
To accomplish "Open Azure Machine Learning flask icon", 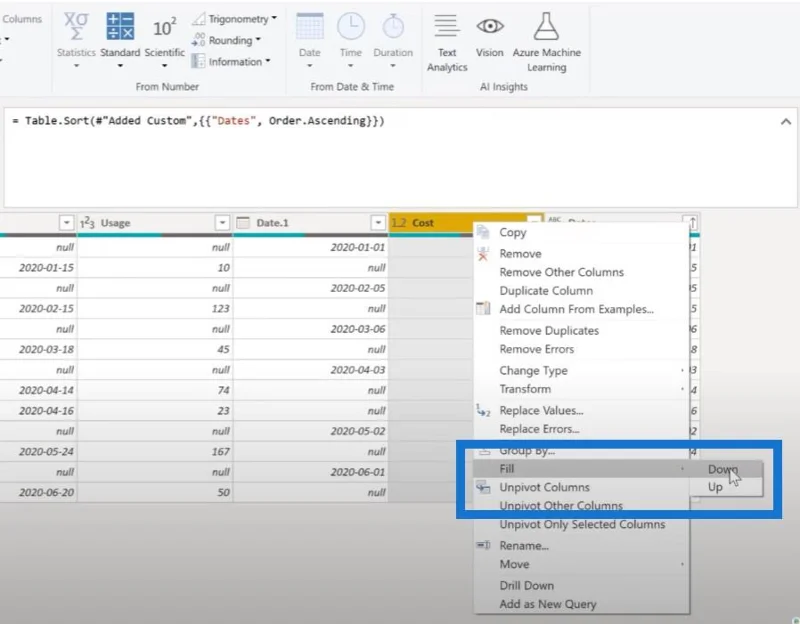I will 546,27.
